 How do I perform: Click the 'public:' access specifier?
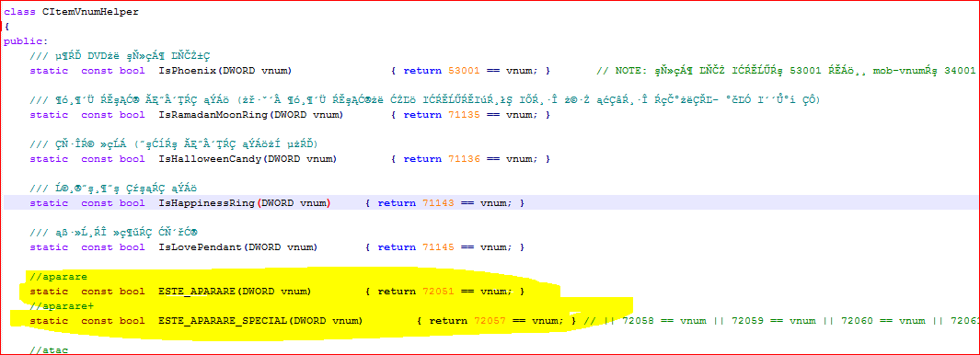click(x=26, y=41)
